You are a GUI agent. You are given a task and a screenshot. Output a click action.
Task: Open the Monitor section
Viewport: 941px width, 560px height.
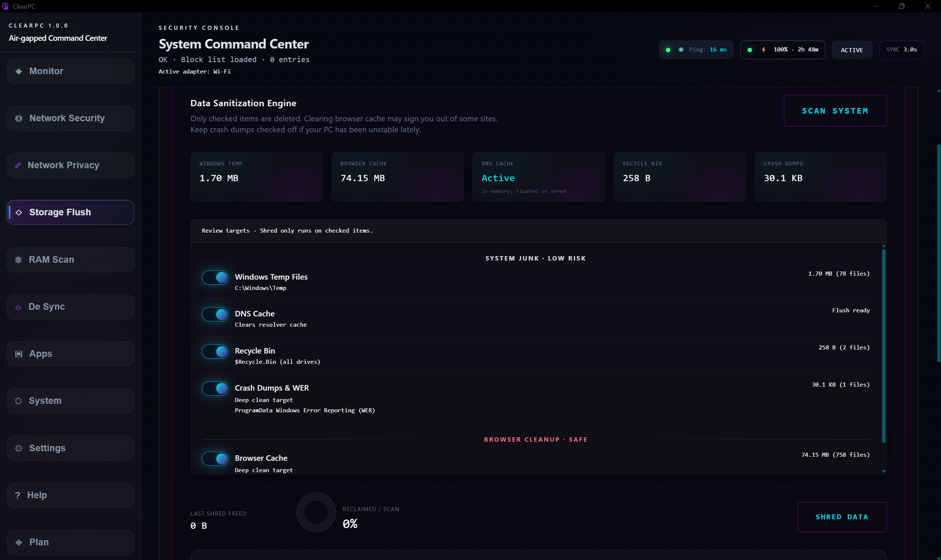coord(70,71)
